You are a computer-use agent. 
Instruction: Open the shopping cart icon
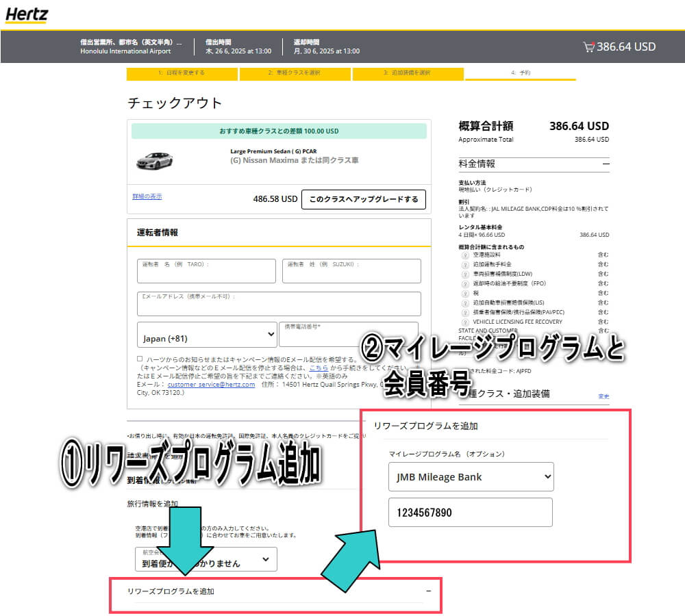click(x=588, y=47)
